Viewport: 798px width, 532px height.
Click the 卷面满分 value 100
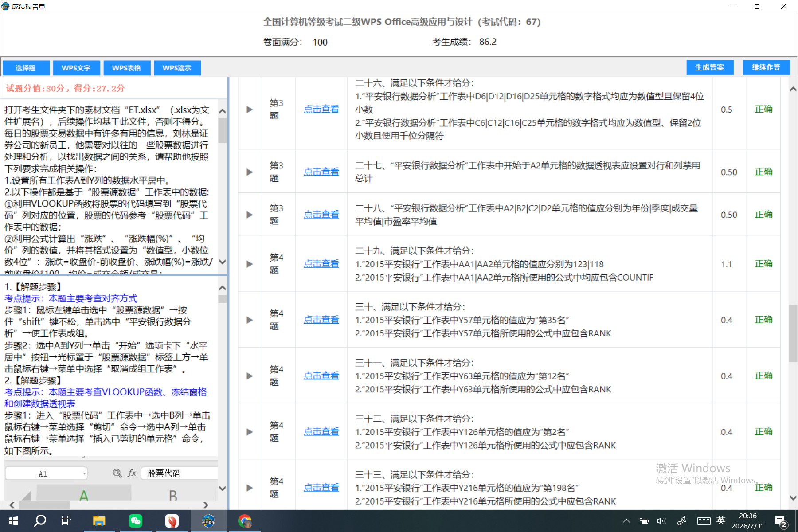tap(320, 43)
